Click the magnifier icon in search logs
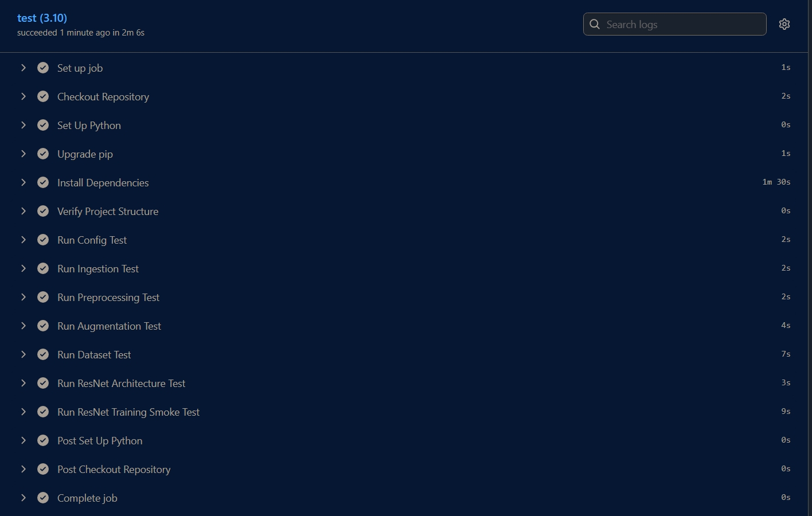 [595, 24]
